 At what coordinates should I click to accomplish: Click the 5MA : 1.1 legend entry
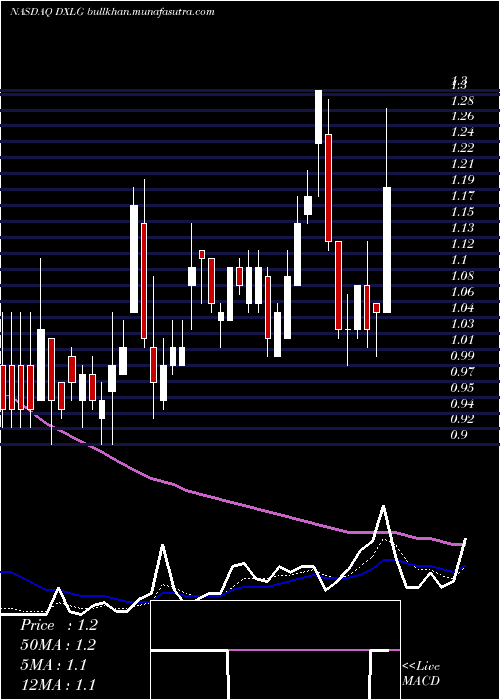coord(54,665)
